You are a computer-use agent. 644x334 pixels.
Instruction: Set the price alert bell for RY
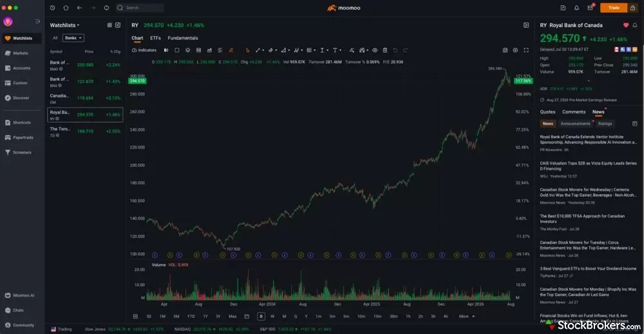[635, 25]
